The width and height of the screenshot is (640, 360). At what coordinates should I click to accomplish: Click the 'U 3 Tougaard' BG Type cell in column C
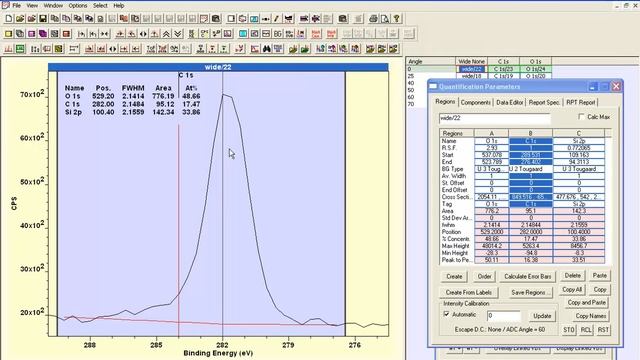(x=579, y=169)
